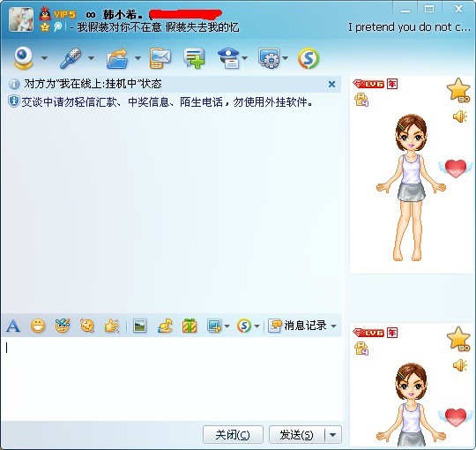
Task: Click lower QQ show 年 annual badge
Action: tap(392, 333)
